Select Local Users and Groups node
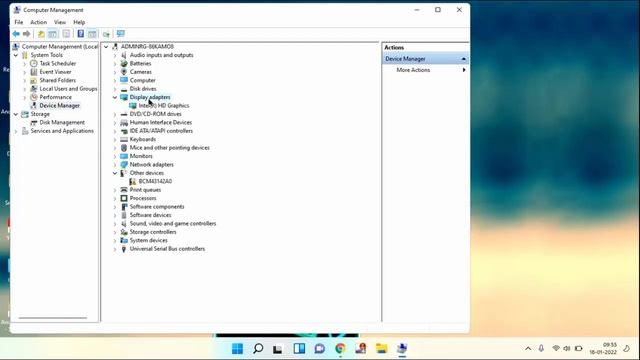This screenshot has width=640, height=360. [x=68, y=89]
